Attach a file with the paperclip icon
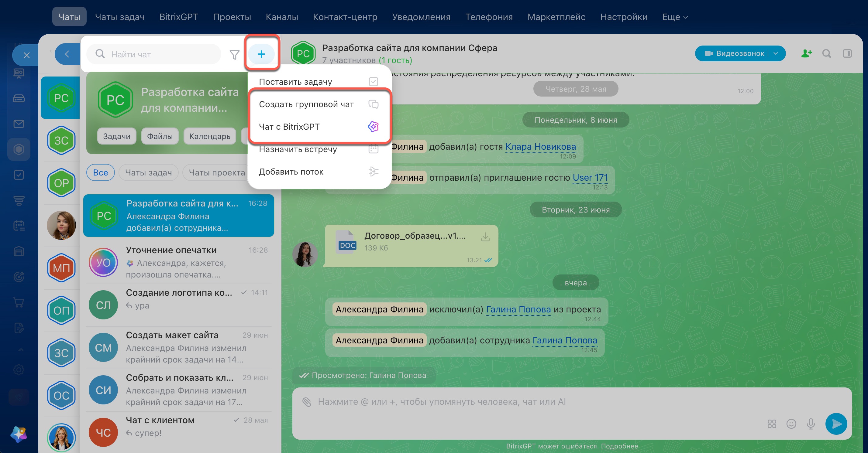The image size is (868, 453). pos(307,402)
